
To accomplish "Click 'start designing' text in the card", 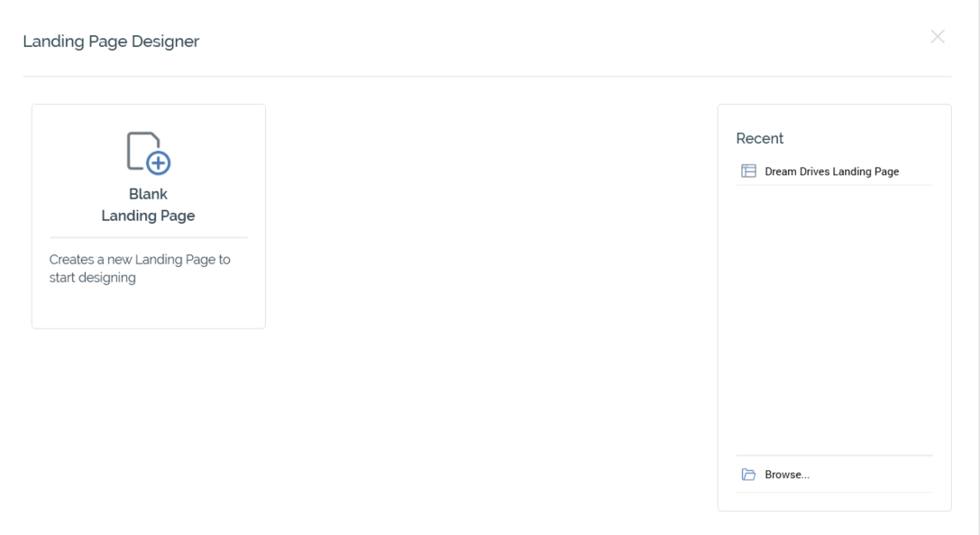I will click(x=92, y=278).
